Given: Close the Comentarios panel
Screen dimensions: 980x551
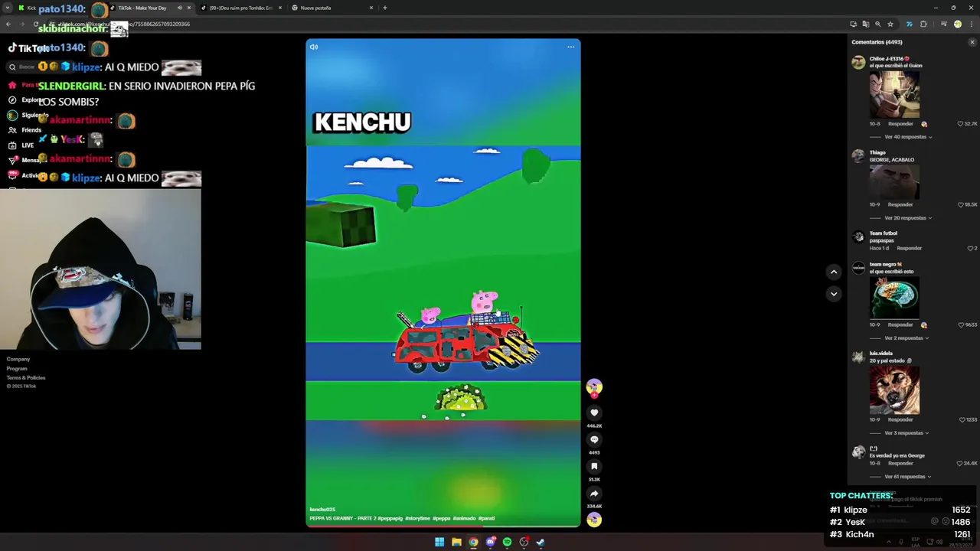Looking at the screenshot, I should click(x=972, y=42).
